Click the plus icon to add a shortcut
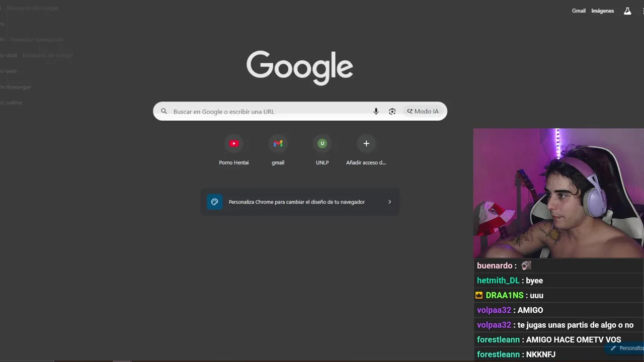The image size is (644, 362). point(366,143)
